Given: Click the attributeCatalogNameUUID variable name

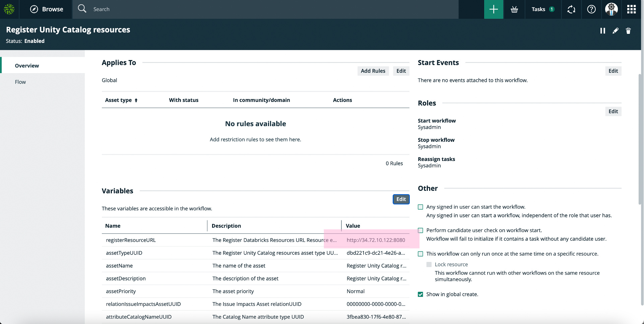Looking at the screenshot, I should 139,317.
